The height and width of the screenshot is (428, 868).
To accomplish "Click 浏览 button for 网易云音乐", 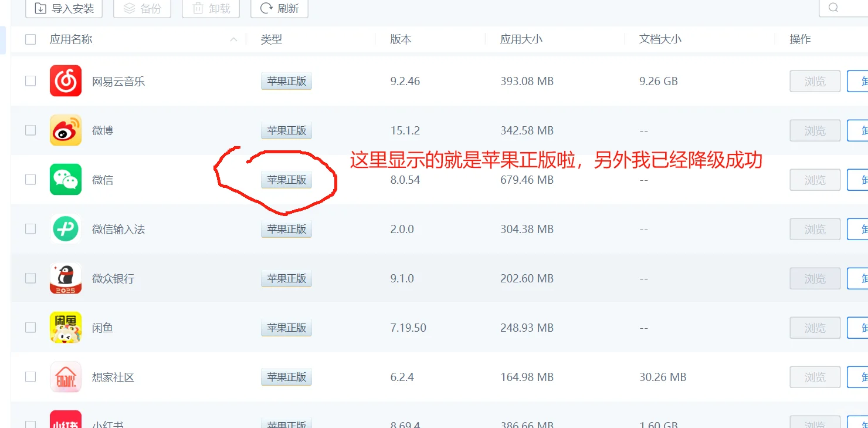I will 814,80.
